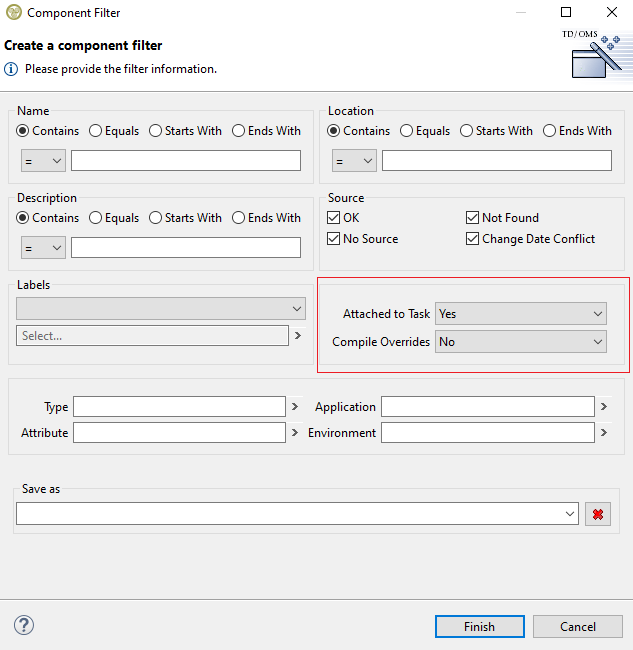Screen dimensions: 633x650
Task: Toggle the Change Date Conflict checkbox
Action: [x=473, y=239]
